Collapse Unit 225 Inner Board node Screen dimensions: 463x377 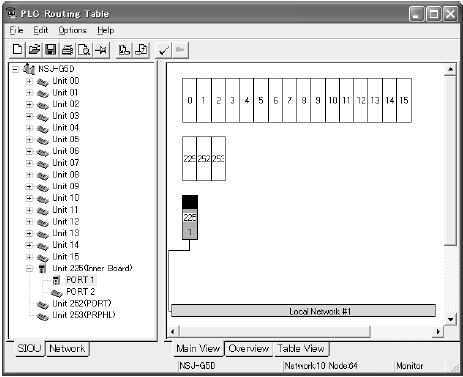[29, 268]
